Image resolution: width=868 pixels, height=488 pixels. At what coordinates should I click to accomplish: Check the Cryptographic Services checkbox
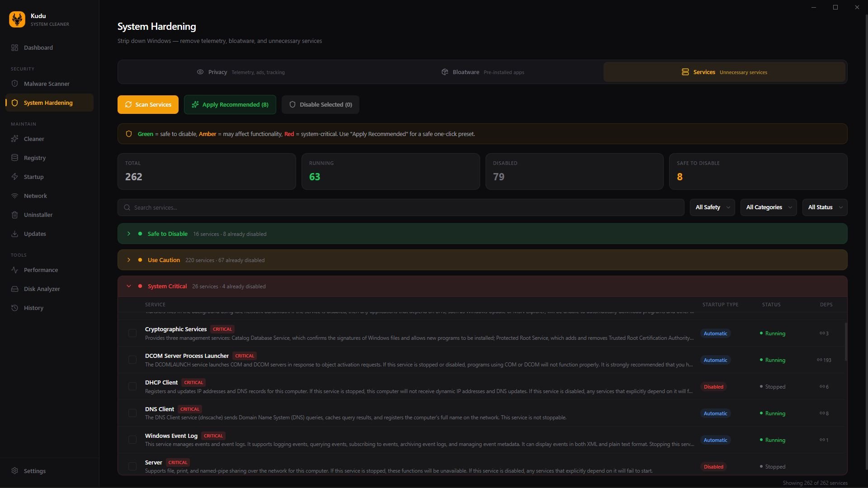click(132, 333)
